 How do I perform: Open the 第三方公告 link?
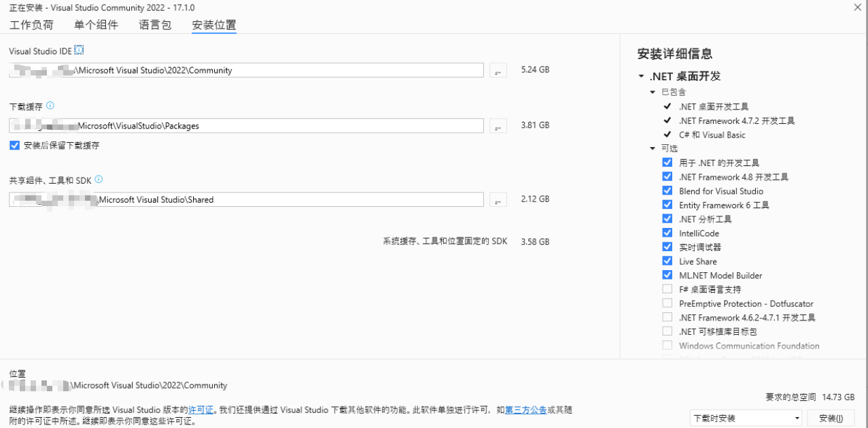[525, 410]
